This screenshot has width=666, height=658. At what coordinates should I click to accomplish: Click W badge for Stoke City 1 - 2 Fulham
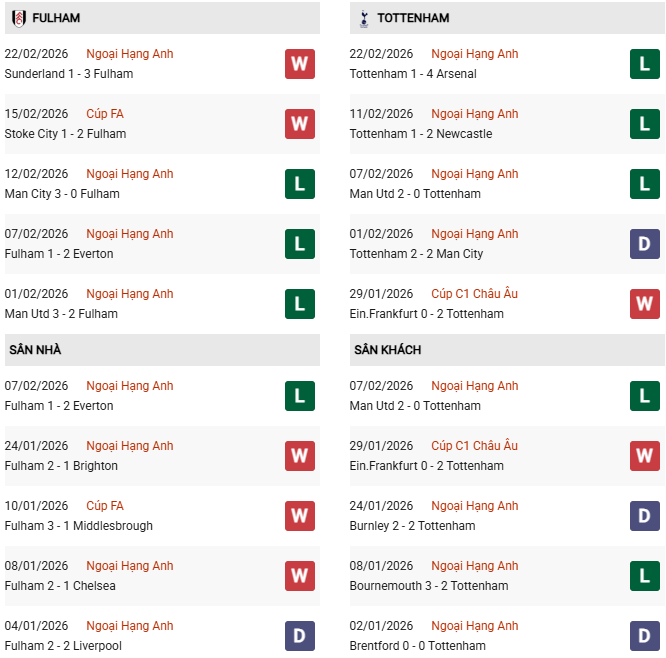click(299, 124)
